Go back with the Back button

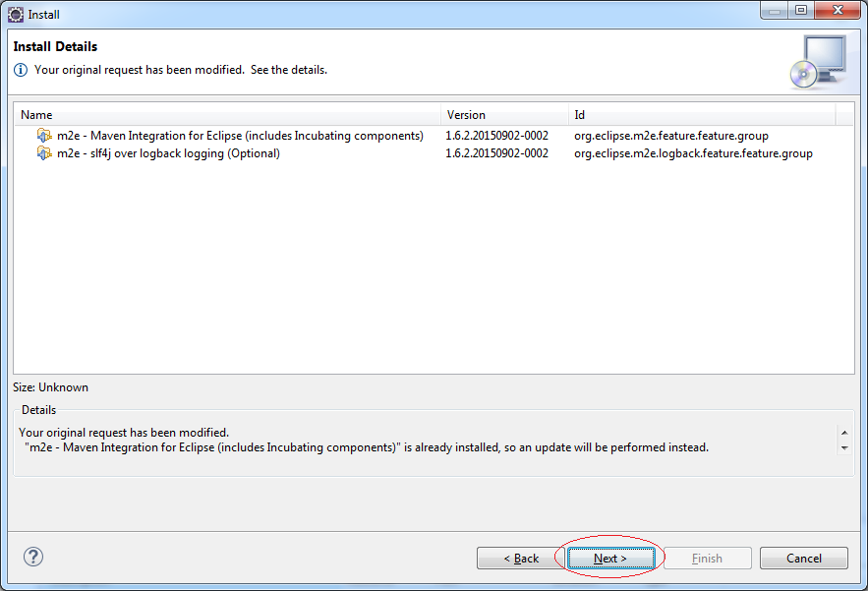click(520, 559)
